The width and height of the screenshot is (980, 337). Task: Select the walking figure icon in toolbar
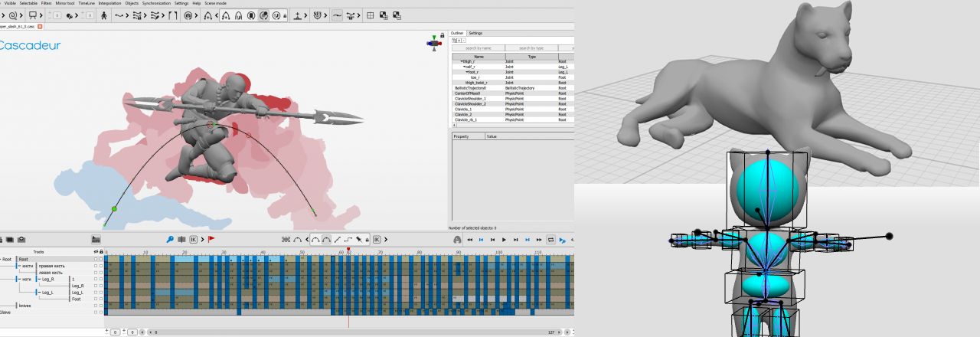103,15
